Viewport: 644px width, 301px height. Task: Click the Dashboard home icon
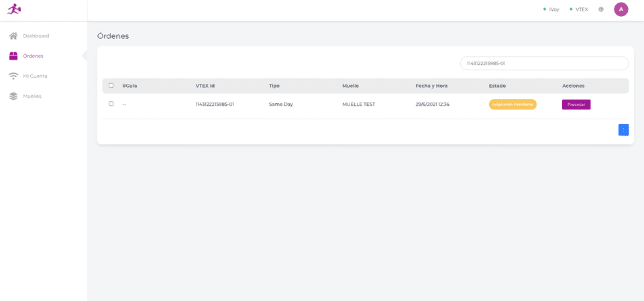pos(13,36)
